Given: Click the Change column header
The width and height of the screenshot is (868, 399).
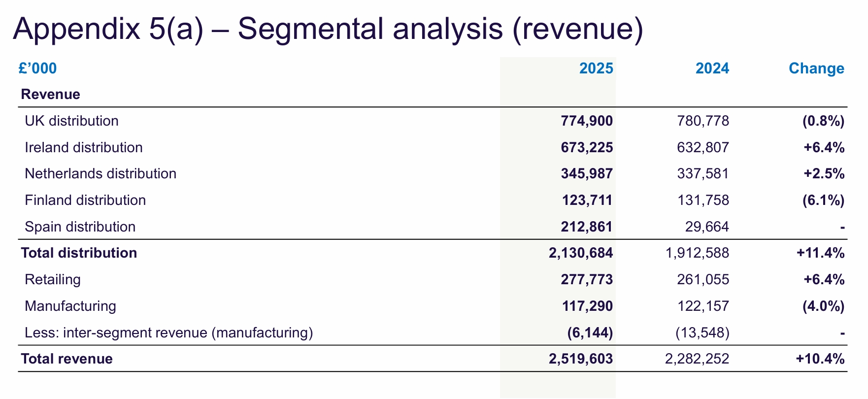Looking at the screenshot, I should [816, 68].
